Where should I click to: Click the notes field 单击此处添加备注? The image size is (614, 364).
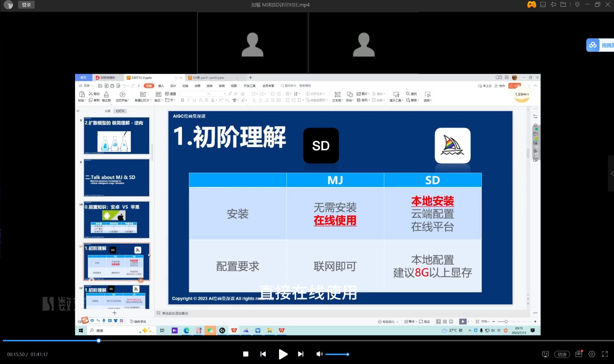pyautogui.click(x=175, y=313)
